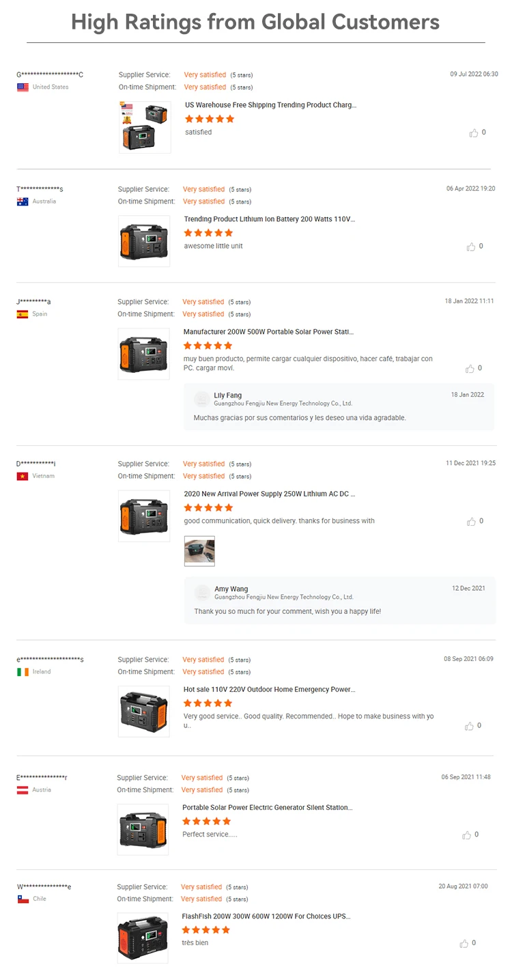Open US Warehouse Free Shipping product link
The height and width of the screenshot is (980, 512).
click(270, 105)
